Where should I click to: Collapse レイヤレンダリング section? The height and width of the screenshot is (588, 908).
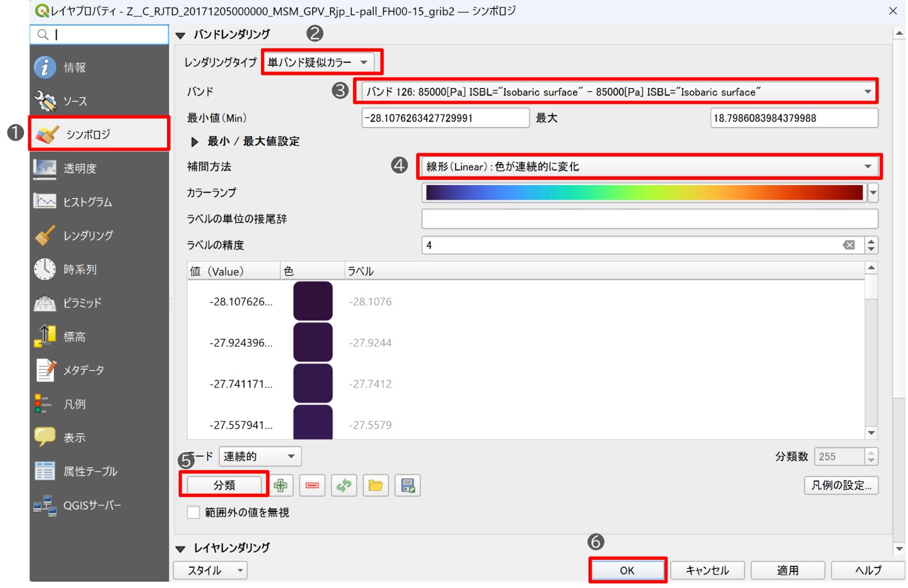[180, 549]
